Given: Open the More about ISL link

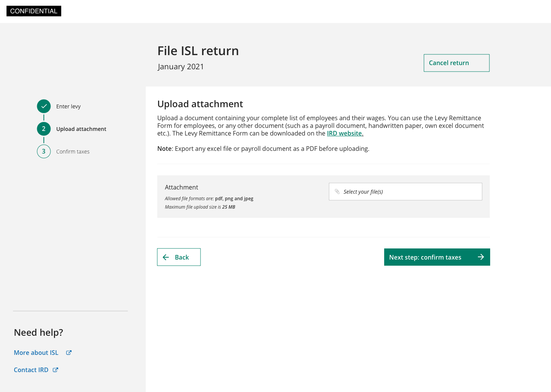Looking at the screenshot, I should [36, 353].
